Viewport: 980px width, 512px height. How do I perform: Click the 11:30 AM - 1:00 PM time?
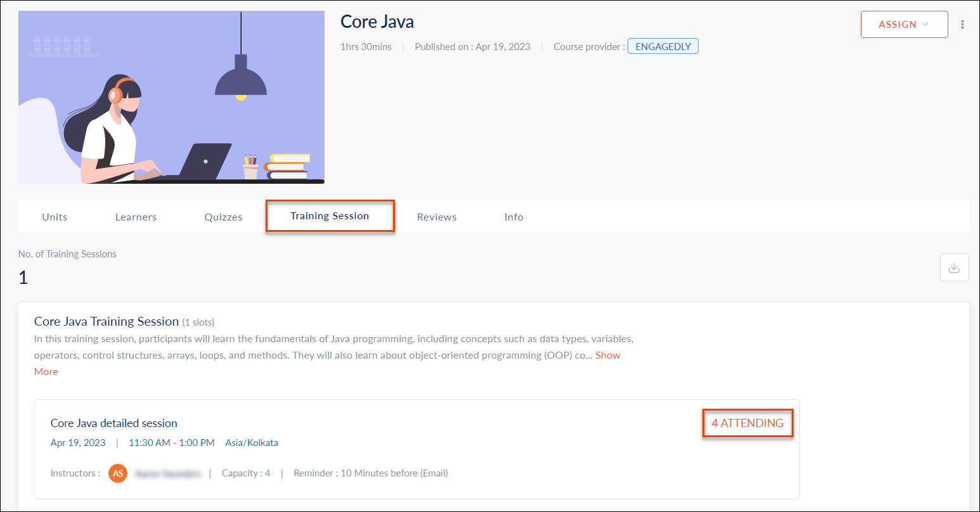point(171,443)
